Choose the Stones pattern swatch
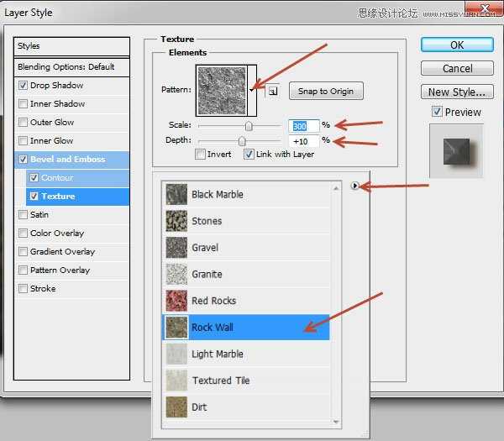Image resolution: width=504 pixels, height=441 pixels. [x=176, y=221]
